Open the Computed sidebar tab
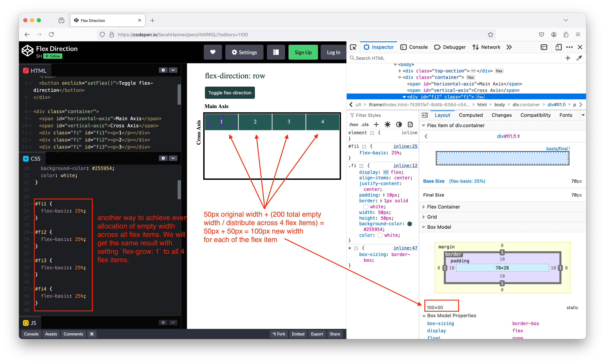 (x=471, y=115)
